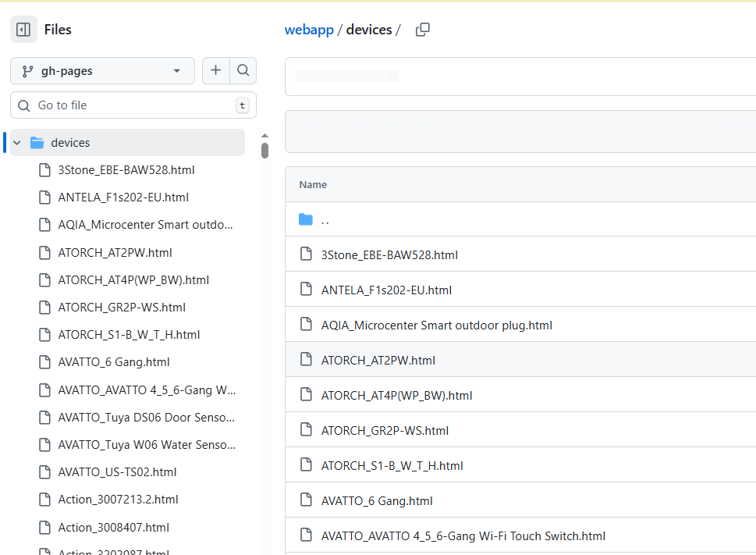Open ATORCH_S1-B_W_T_H.html in main file list
756x555 pixels.
[392, 466]
